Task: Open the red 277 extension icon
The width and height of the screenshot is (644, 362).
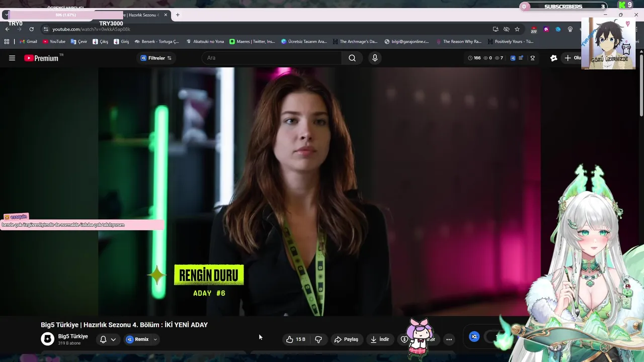Action: point(534,30)
